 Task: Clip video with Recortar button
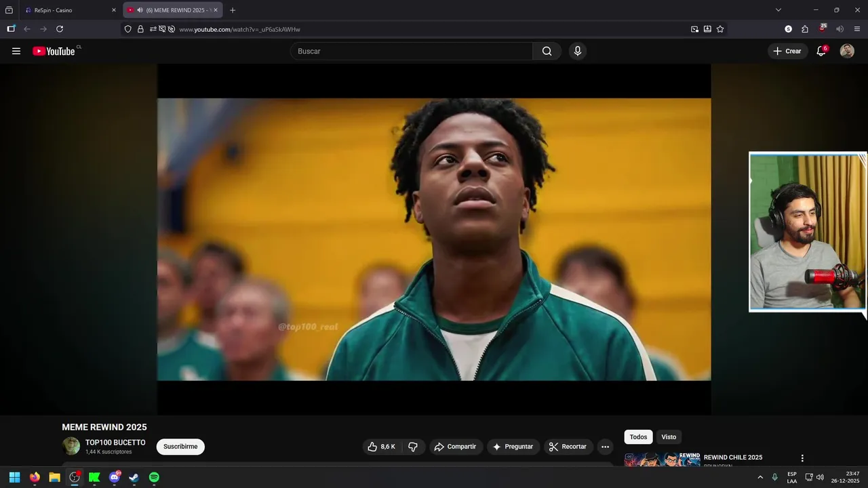(568, 447)
